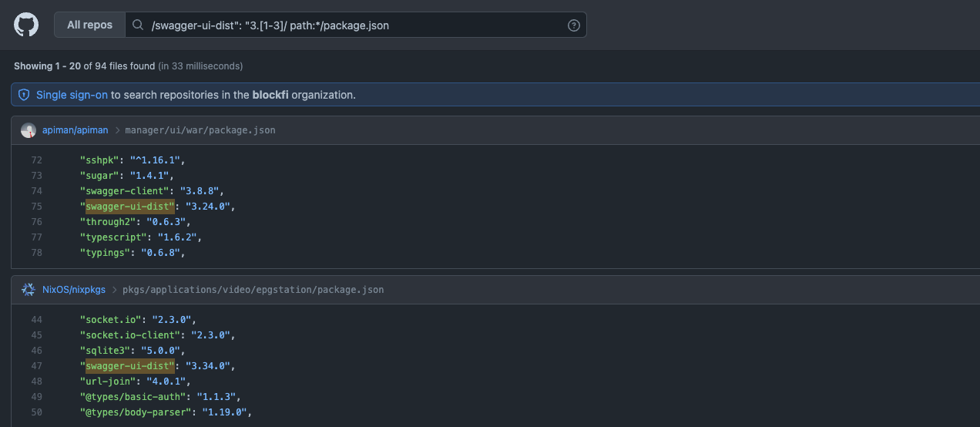980x427 pixels.
Task: Click the search magnifier icon
Action: coord(138,25)
